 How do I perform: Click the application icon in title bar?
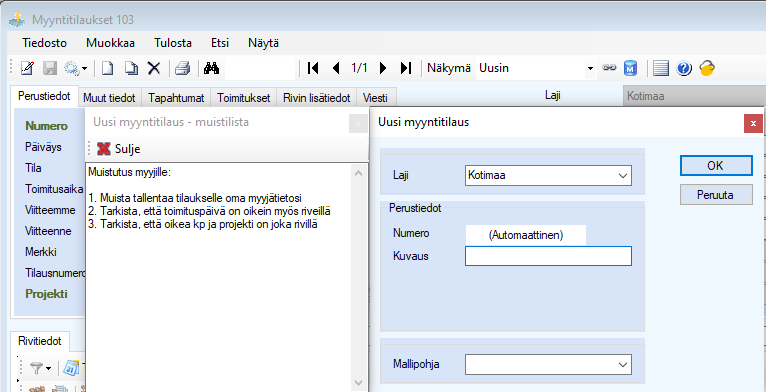(18, 20)
